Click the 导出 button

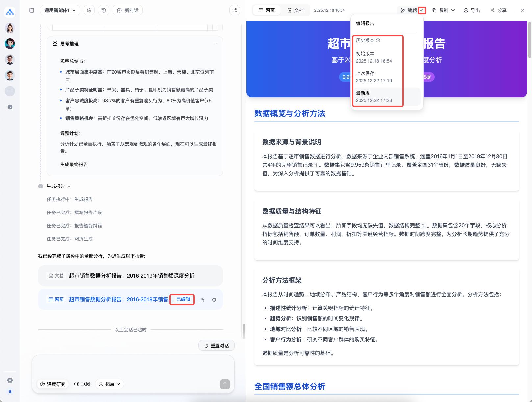coord(472,10)
